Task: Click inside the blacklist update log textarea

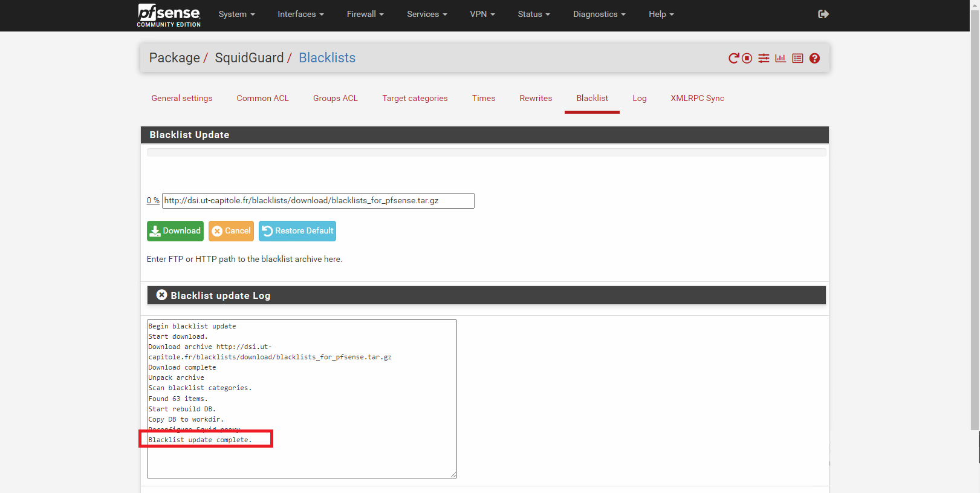Action: [x=302, y=399]
